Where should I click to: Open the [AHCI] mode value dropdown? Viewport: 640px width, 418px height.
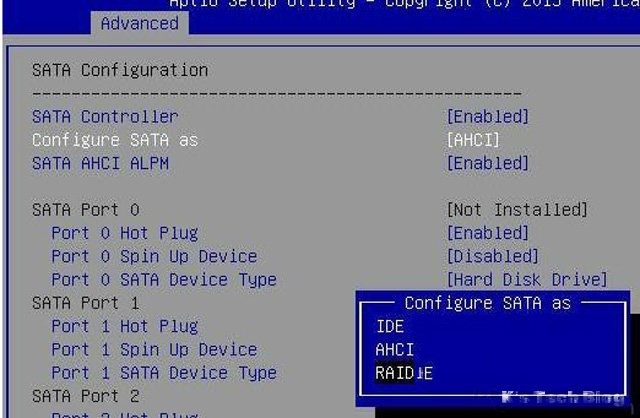pyautogui.click(x=473, y=140)
